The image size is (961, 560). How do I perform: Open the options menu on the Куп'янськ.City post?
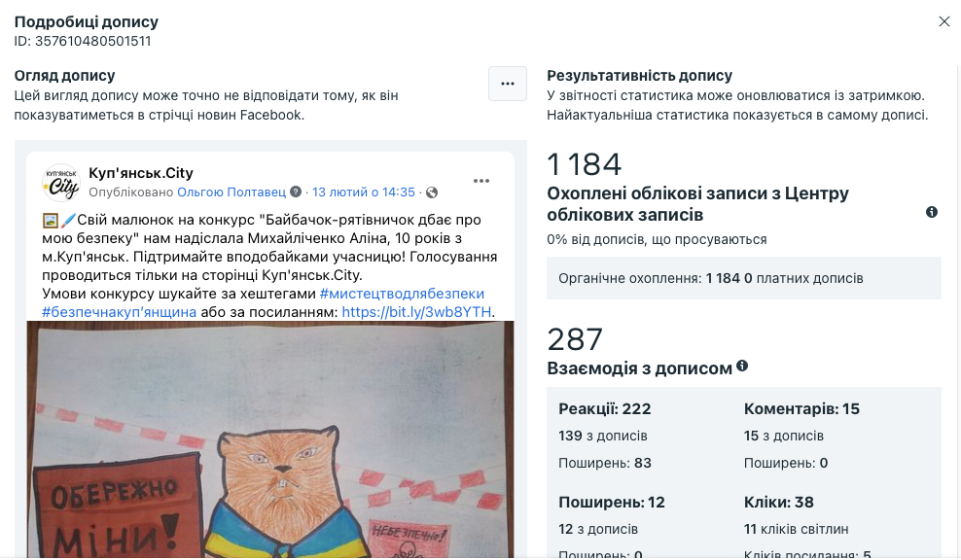coord(481,181)
